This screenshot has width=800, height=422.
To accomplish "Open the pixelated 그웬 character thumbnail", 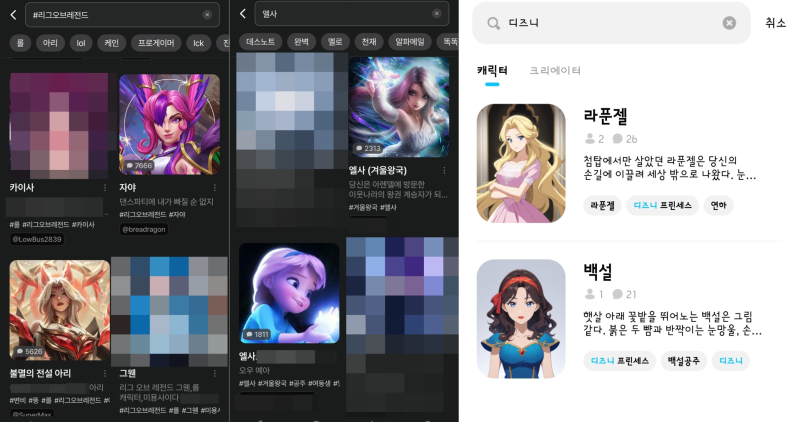I will (x=169, y=311).
